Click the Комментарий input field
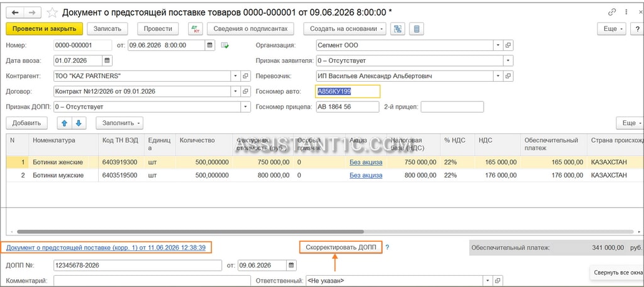 (152, 281)
